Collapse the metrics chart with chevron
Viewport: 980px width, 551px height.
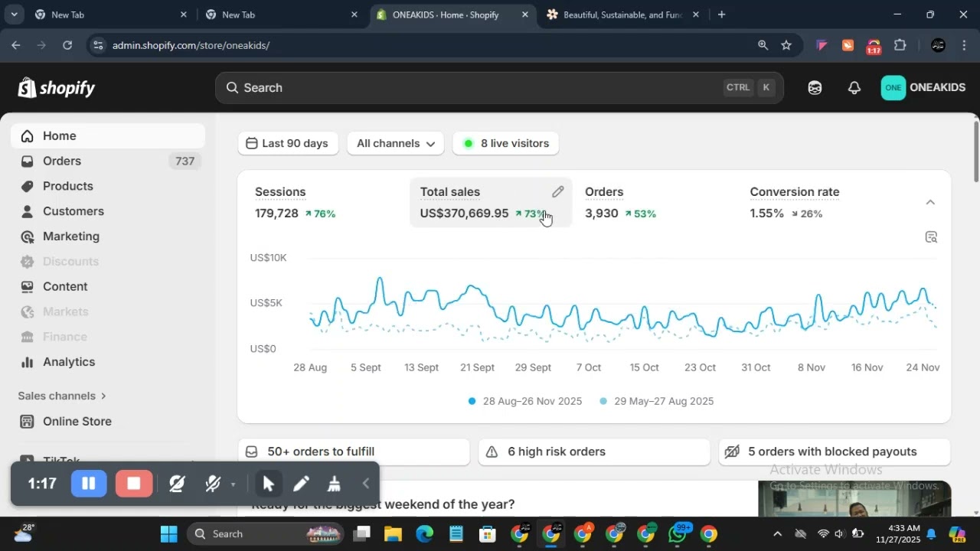point(930,202)
